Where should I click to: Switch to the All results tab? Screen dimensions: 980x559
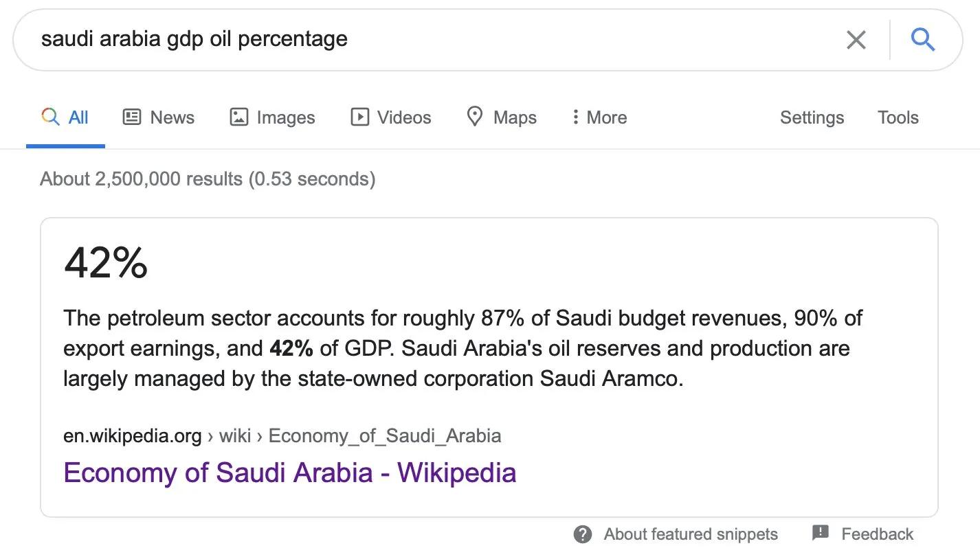pos(66,117)
